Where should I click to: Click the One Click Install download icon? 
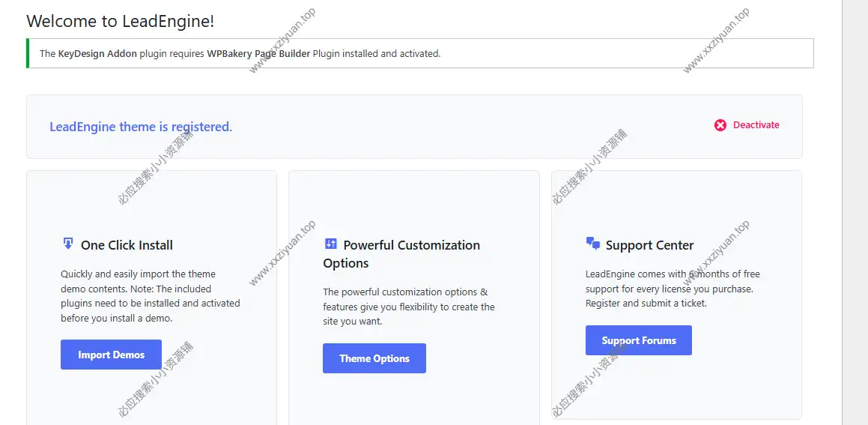68,244
